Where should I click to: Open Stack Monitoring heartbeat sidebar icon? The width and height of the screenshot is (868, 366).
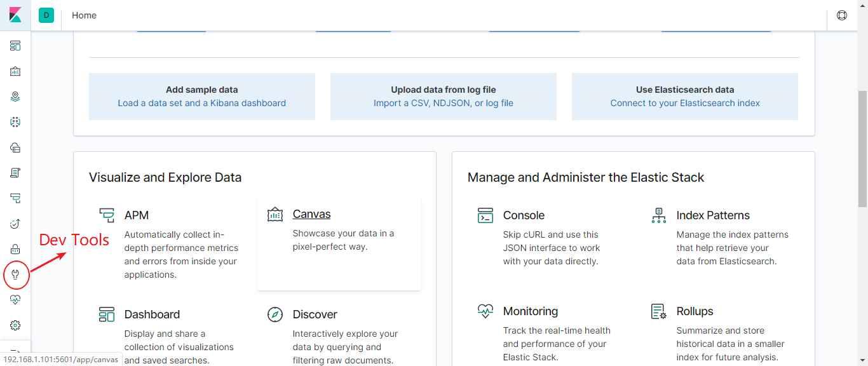tap(15, 300)
